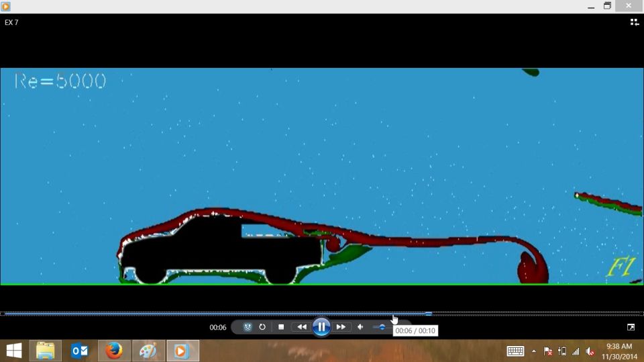Click the seek bar position handle
Image resolution: width=644 pixels, height=362 pixels.
(429, 314)
